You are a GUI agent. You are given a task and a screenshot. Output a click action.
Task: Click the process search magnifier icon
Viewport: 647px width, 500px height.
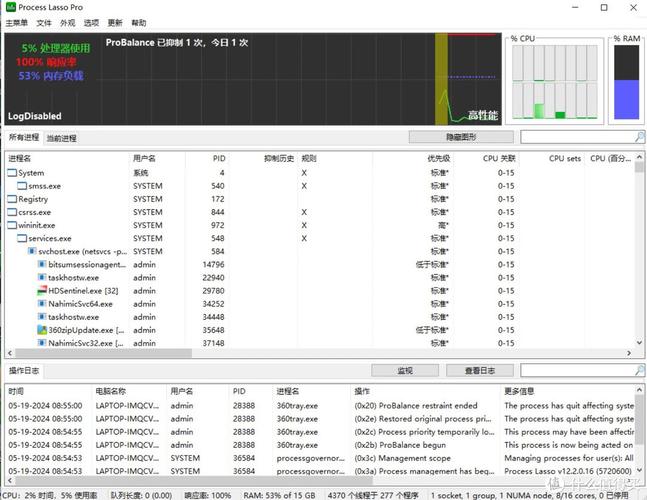(x=639, y=137)
